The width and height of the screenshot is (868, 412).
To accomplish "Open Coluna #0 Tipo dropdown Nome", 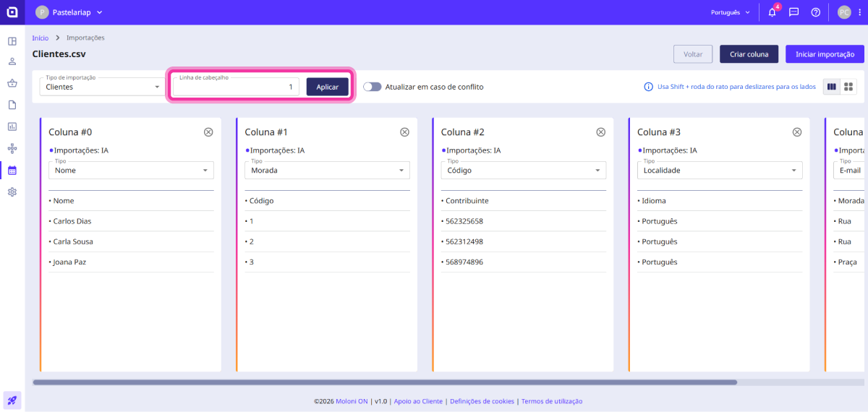I will [131, 171].
